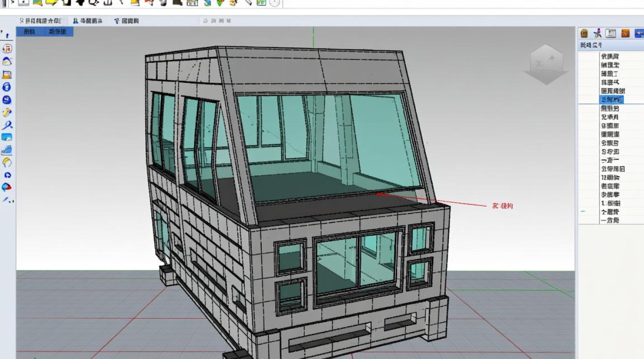Click the calendar-grid icon in the top toolbar

tap(192, 2)
